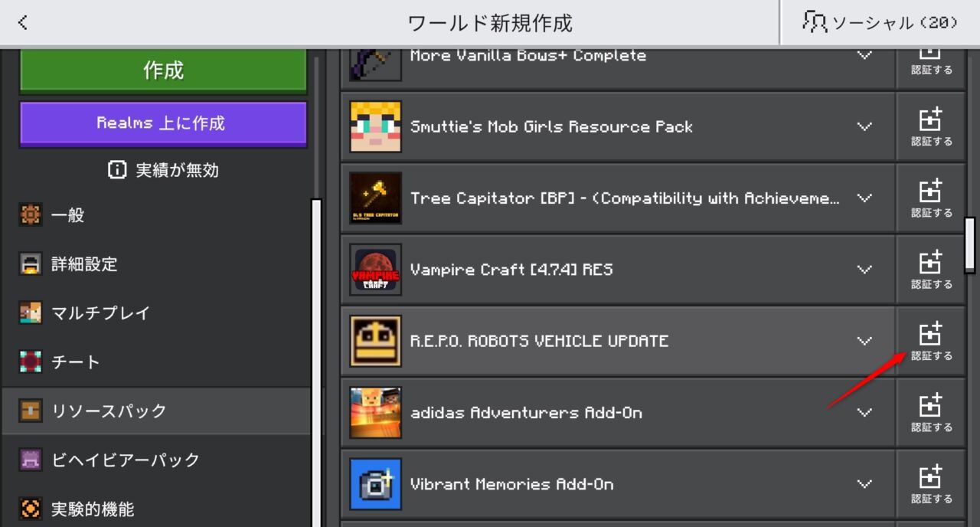980x527 pixels.
Task: Activate adidas Adventurers Add-On pack
Action: 931,412
